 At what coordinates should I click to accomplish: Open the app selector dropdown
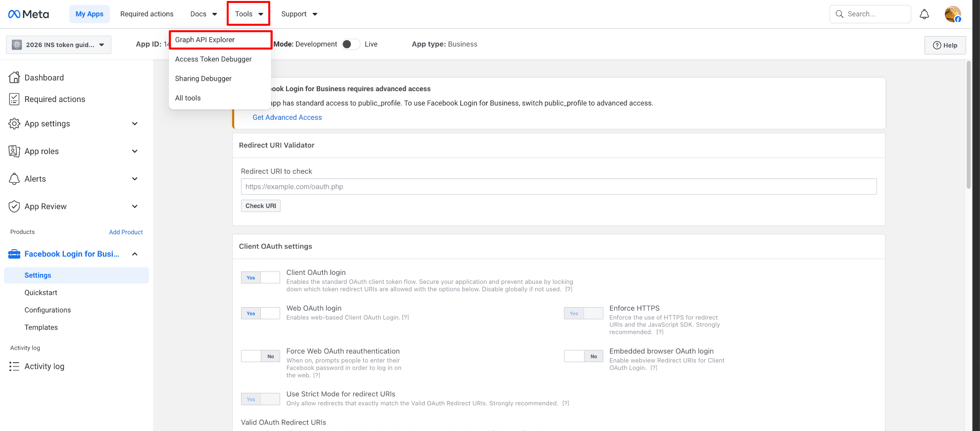click(x=58, y=45)
